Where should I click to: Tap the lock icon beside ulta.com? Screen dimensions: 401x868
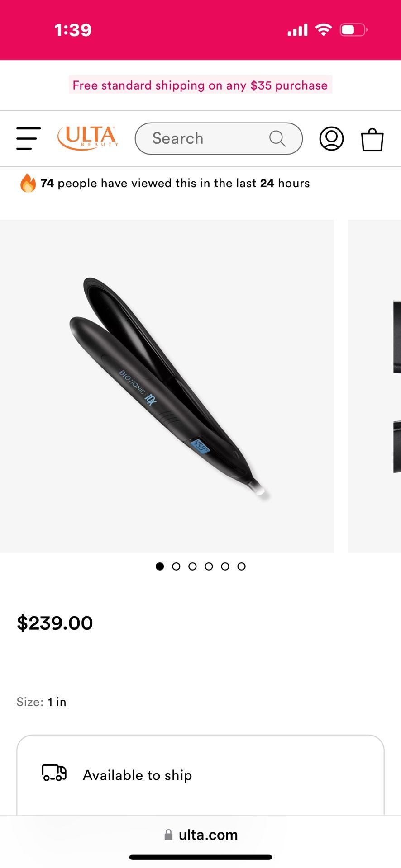tap(168, 835)
